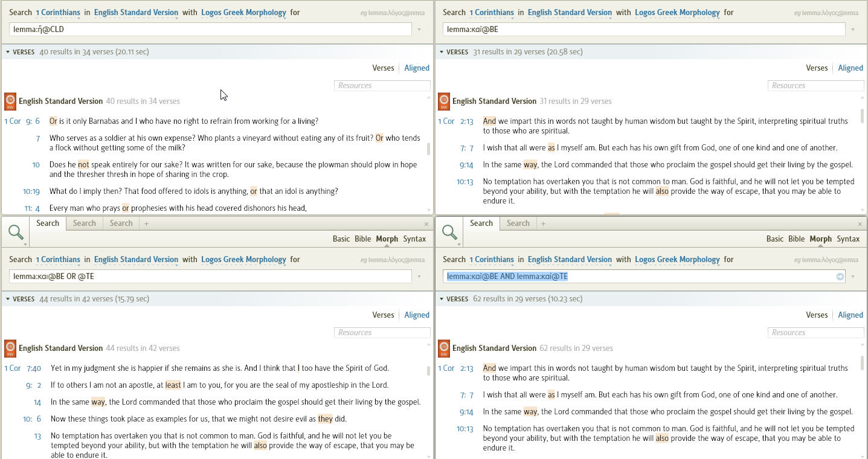Click highlighted word 'also' in the bottom-left 10:13 verse
Viewport: 868px width, 459px height.
(x=260, y=446)
